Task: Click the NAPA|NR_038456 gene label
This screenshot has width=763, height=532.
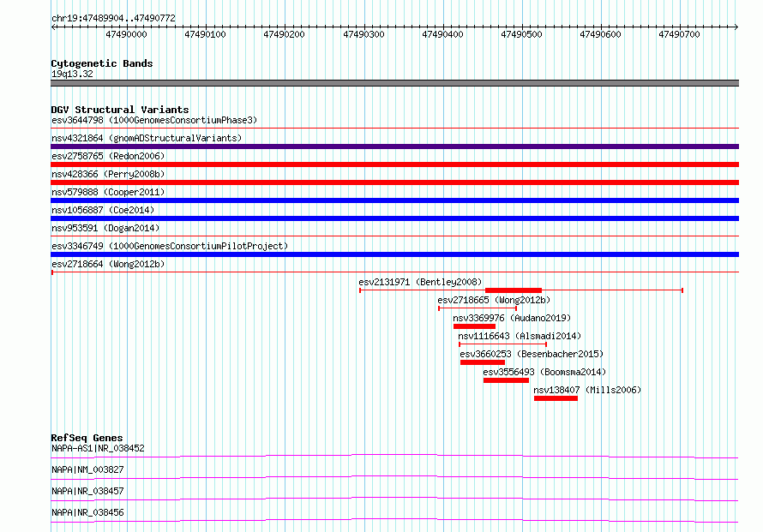Action: click(x=87, y=512)
